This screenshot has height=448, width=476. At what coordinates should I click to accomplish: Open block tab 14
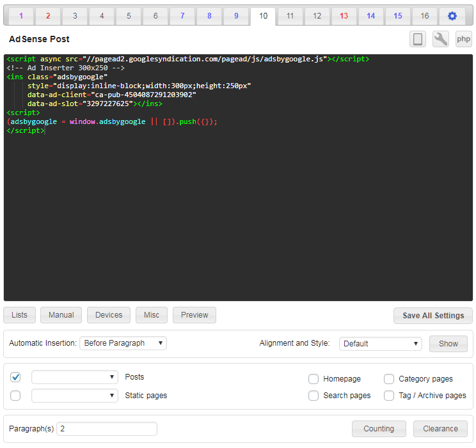370,16
